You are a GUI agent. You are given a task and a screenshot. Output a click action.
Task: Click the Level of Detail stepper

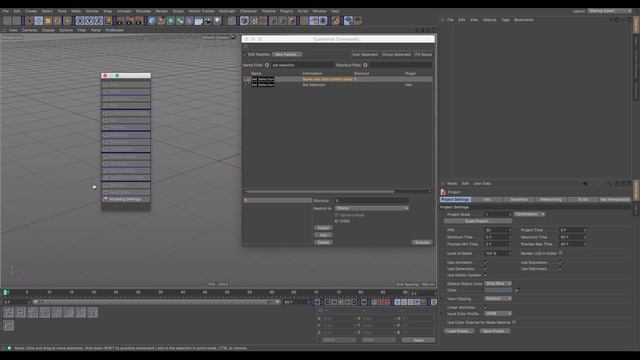point(510,253)
